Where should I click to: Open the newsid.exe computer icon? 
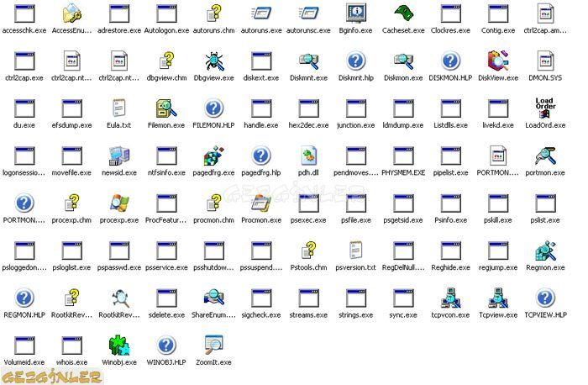(x=119, y=156)
